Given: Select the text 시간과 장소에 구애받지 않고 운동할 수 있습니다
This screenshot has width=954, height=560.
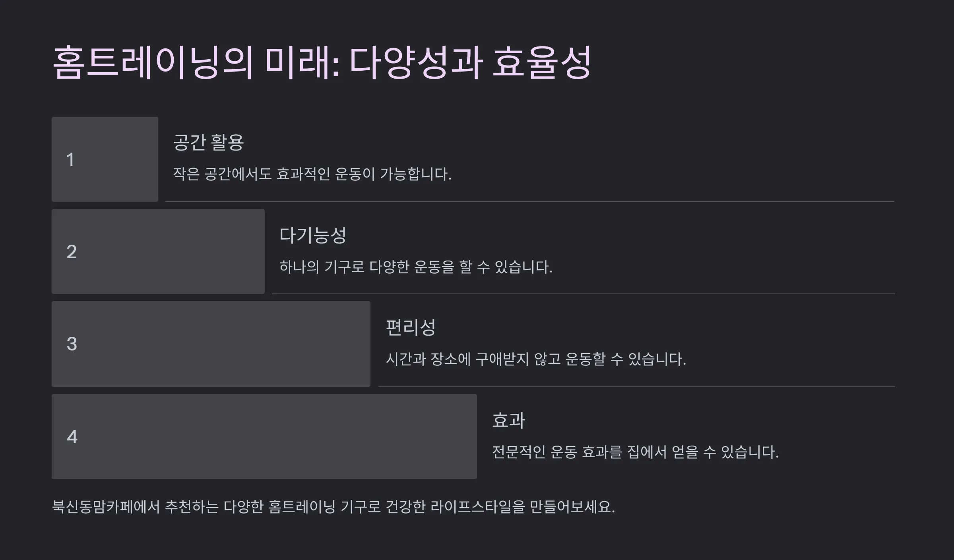Looking at the screenshot, I should (x=536, y=359).
